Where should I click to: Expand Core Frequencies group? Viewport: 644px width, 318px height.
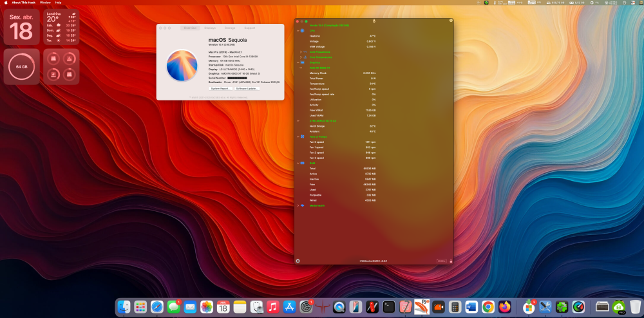tap(301, 51)
